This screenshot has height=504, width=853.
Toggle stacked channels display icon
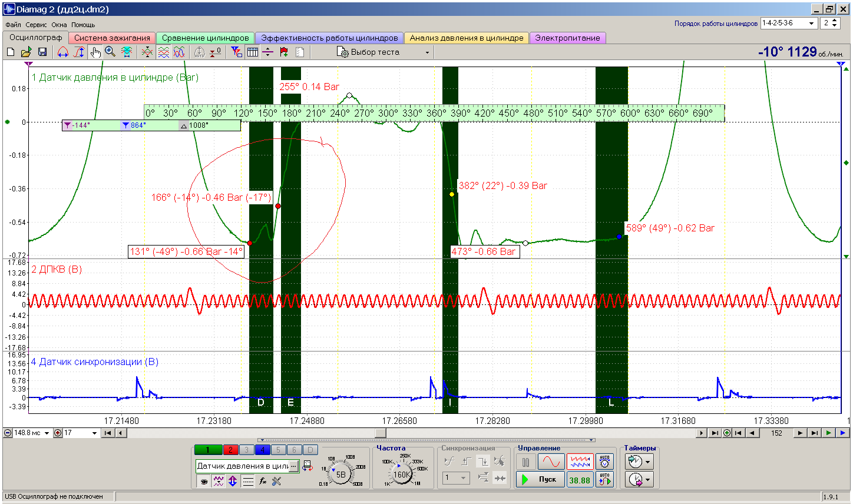tap(163, 52)
